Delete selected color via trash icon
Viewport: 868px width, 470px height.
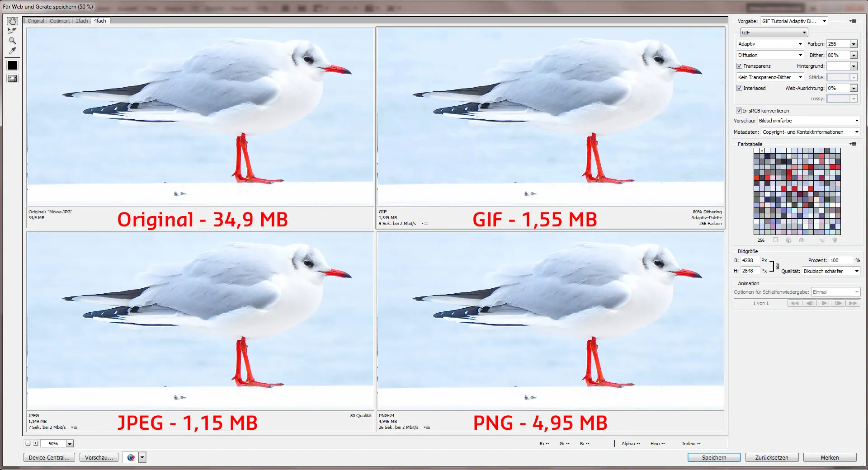835,240
